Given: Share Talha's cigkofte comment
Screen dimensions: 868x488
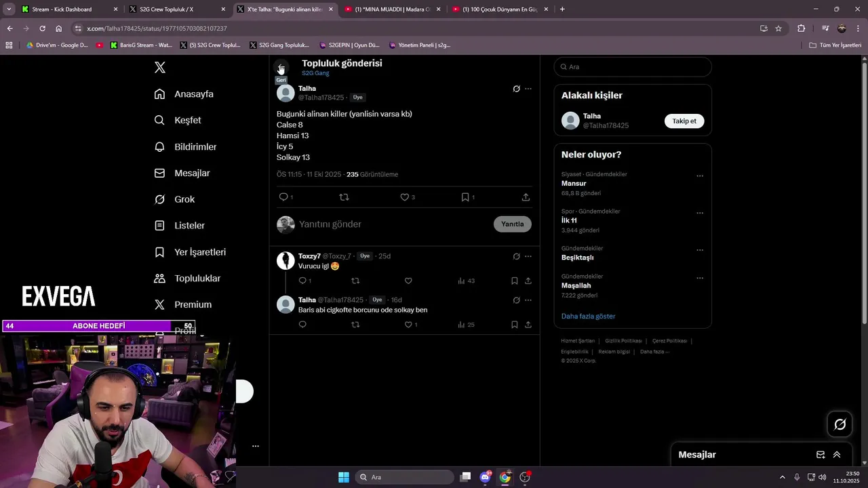Looking at the screenshot, I should [x=528, y=325].
